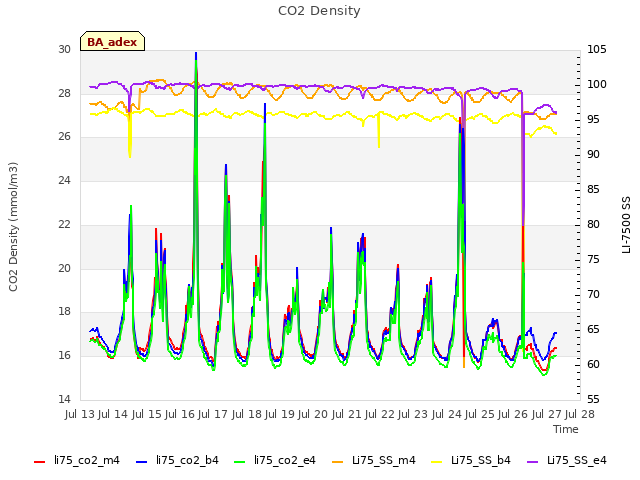Click the Jul 22 tick label
The width and height of the screenshot is (640, 480).
[382, 414]
